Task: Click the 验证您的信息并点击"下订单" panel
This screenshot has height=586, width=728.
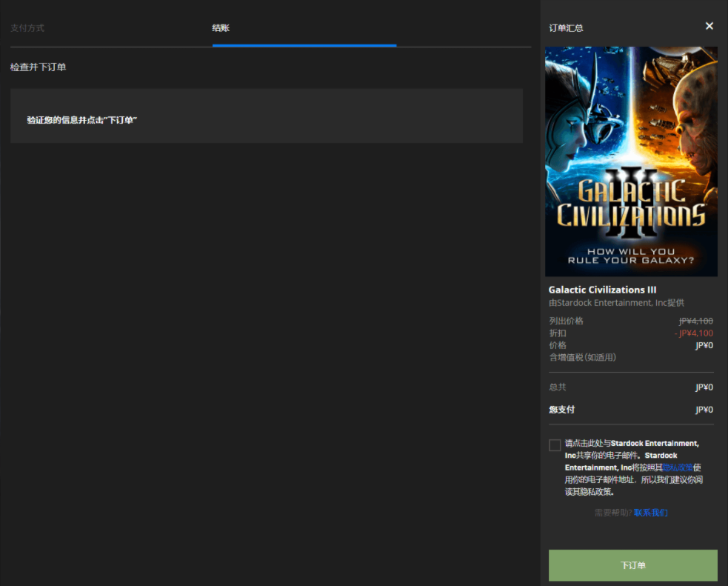Action: point(266,116)
